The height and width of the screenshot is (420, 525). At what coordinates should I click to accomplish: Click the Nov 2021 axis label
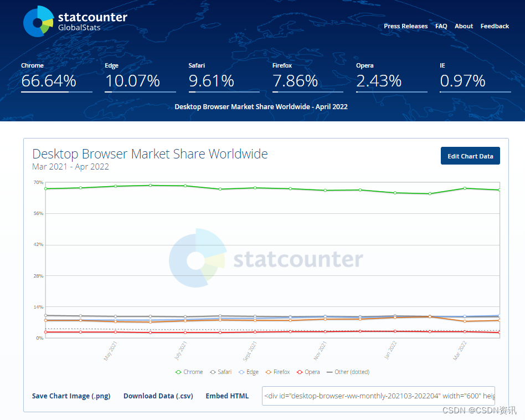(x=320, y=351)
